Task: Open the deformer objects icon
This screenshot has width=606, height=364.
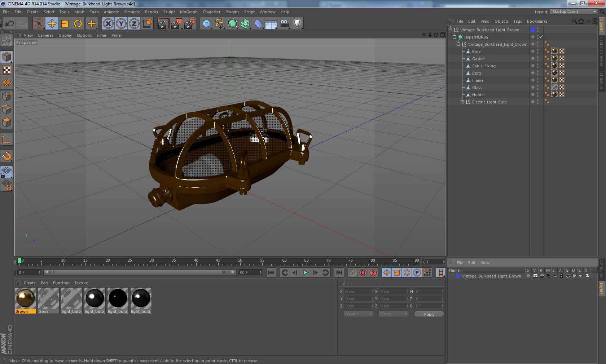Action: 258,24
